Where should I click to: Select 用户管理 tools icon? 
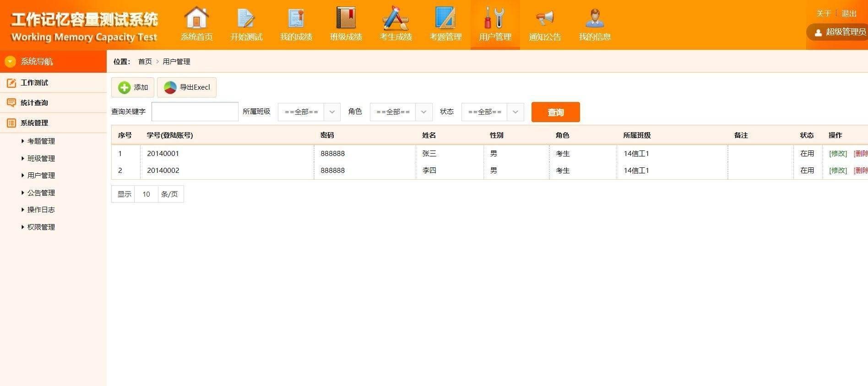[495, 18]
